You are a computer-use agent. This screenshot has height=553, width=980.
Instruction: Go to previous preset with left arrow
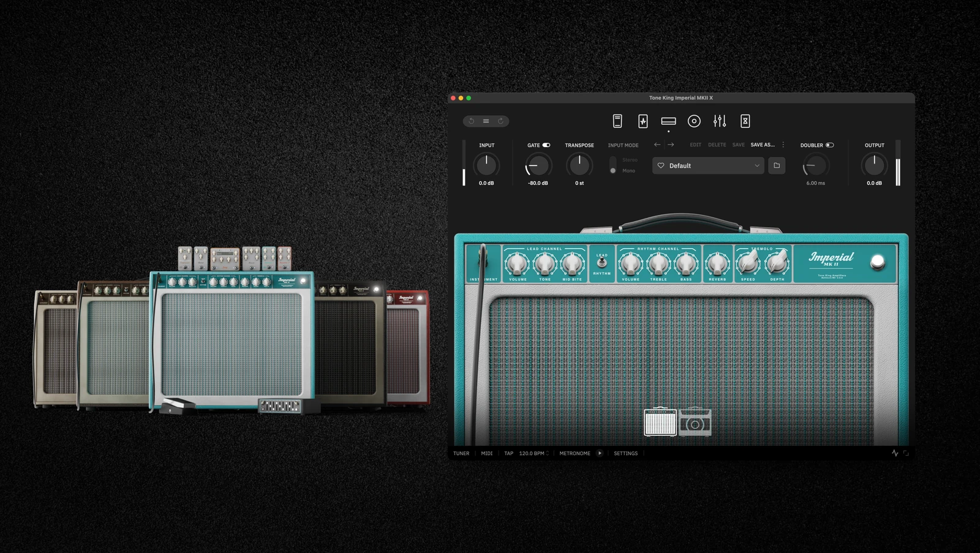(x=657, y=145)
